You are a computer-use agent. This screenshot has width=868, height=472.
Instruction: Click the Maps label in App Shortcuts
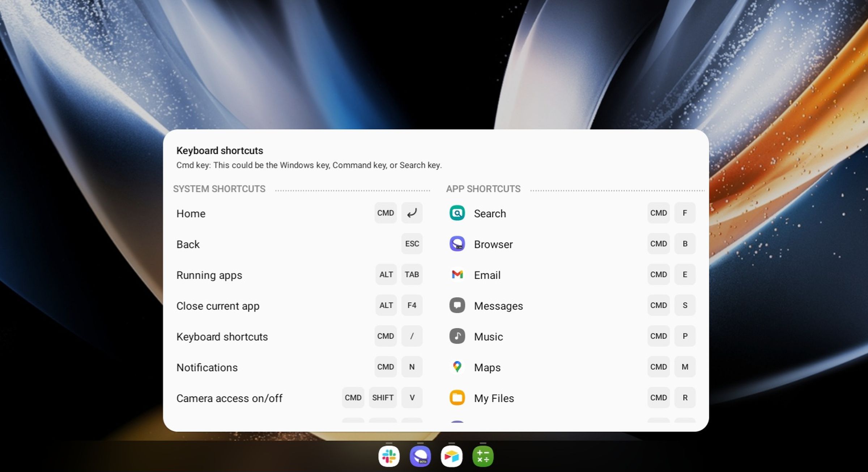487,367
